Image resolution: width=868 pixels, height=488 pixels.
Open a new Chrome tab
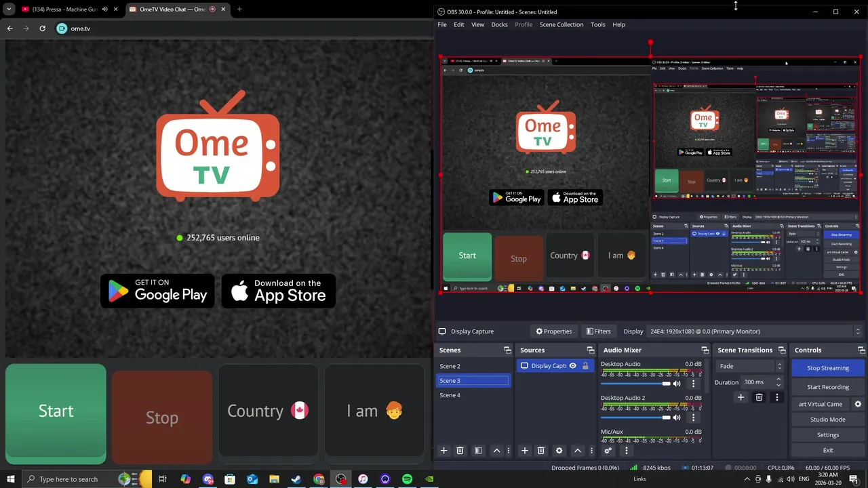tap(239, 9)
